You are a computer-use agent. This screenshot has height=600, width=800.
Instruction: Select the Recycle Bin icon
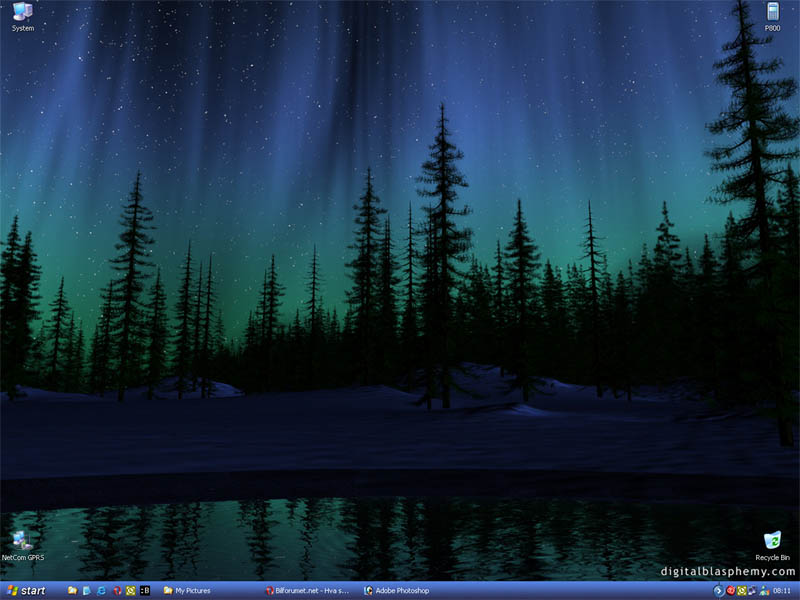[772, 543]
